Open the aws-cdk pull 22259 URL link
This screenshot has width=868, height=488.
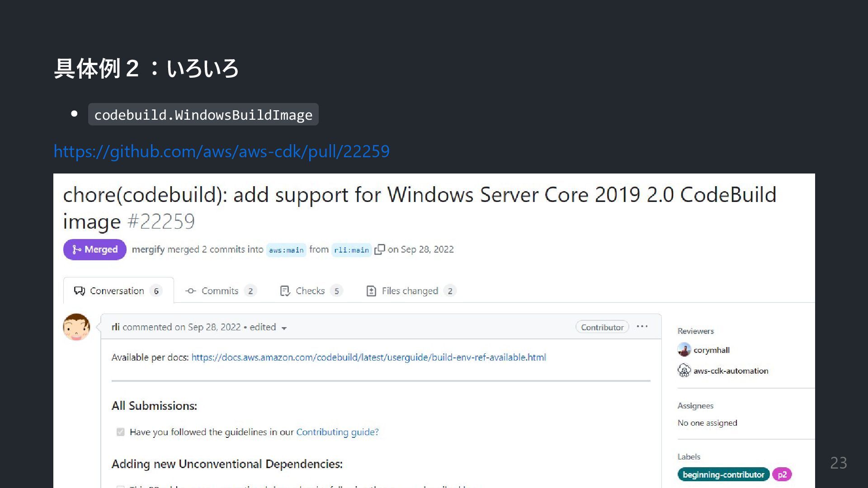pyautogui.click(x=222, y=151)
